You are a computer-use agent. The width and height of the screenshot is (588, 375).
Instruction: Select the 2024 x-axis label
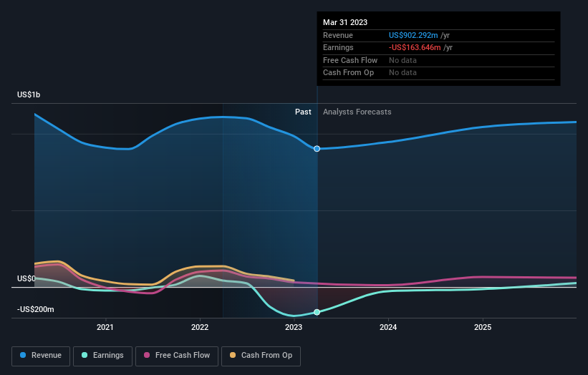[388, 327]
